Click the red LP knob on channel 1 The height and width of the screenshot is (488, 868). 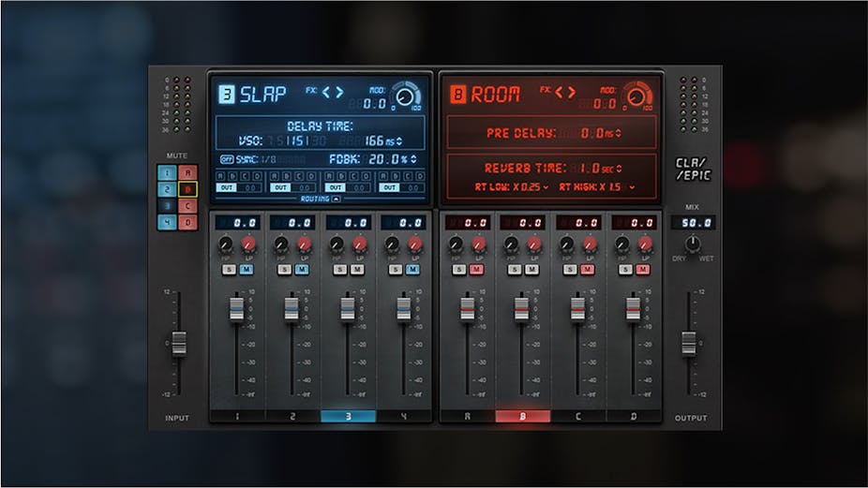coord(248,244)
